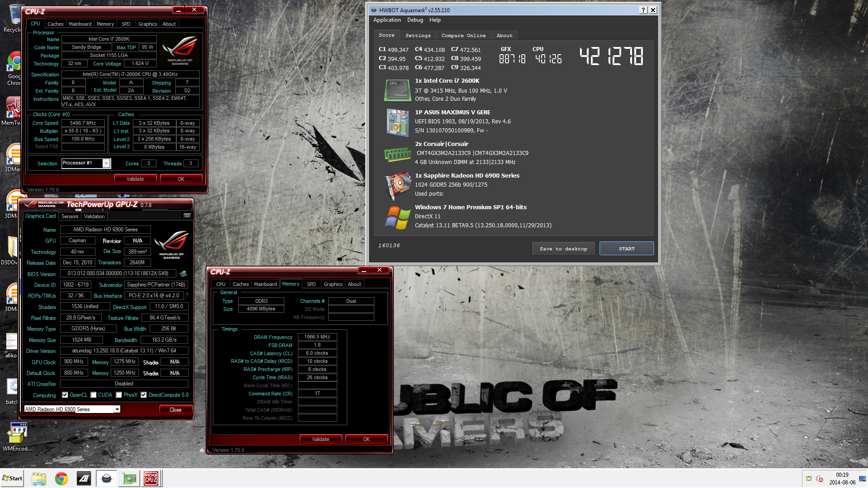The image size is (868, 488).
Task: Switch to the HWBOT Aquamark taskbar button
Action: tap(107, 479)
